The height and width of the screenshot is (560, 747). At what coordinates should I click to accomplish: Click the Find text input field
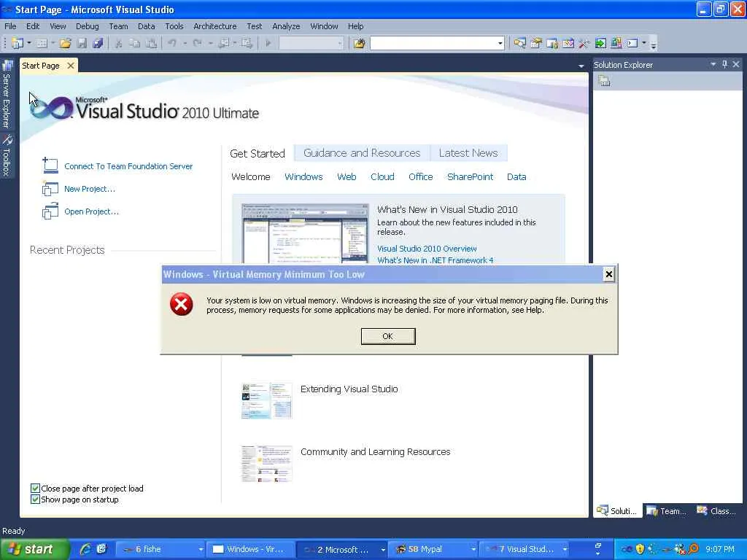pos(433,43)
